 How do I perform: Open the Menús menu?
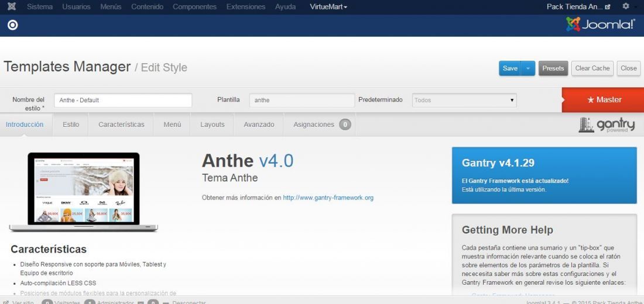[111, 6]
